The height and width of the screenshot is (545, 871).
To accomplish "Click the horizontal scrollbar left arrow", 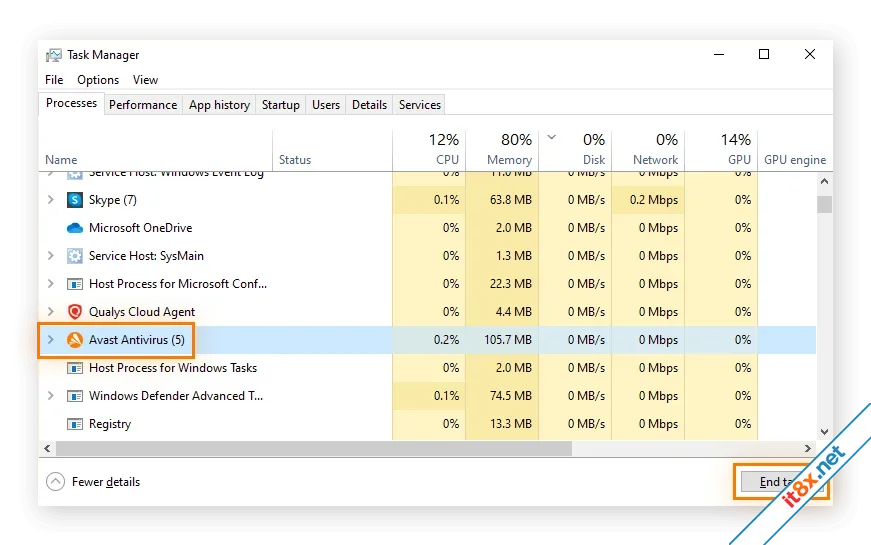I will tap(47, 448).
